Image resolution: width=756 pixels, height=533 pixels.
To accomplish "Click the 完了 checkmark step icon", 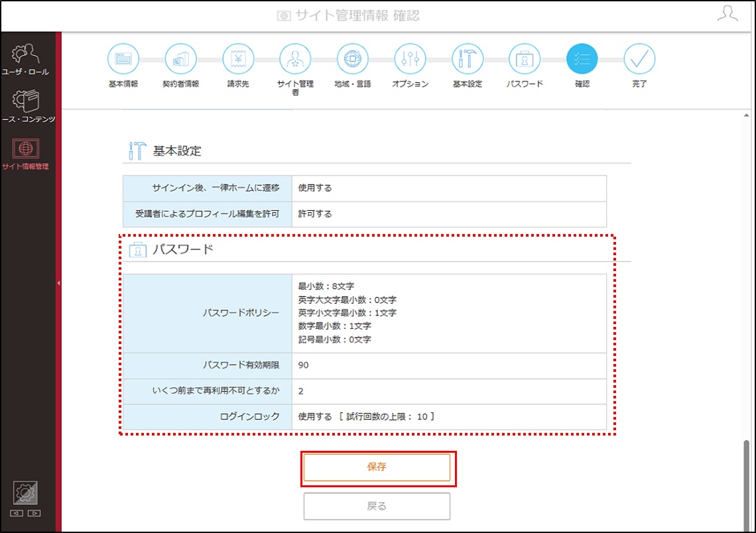I will (x=639, y=59).
